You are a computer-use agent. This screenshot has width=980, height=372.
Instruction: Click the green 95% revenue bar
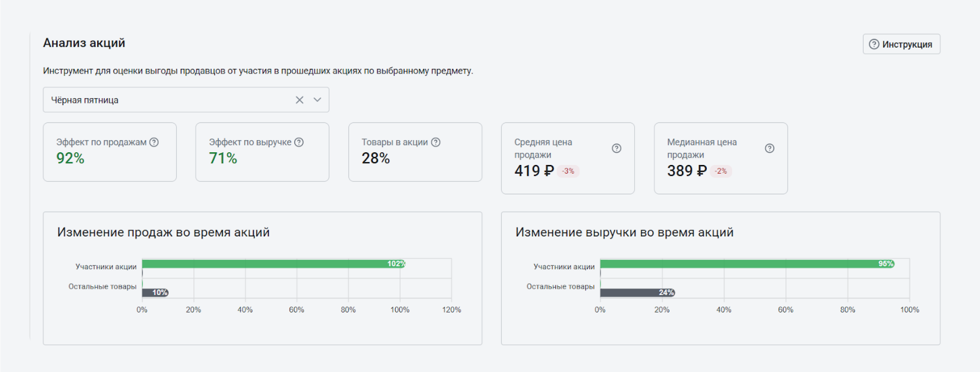(x=747, y=264)
